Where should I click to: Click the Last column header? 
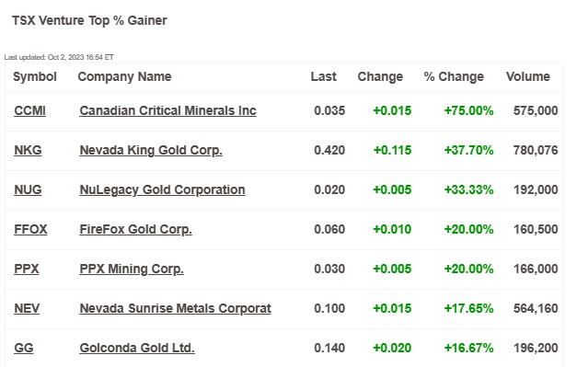click(323, 77)
